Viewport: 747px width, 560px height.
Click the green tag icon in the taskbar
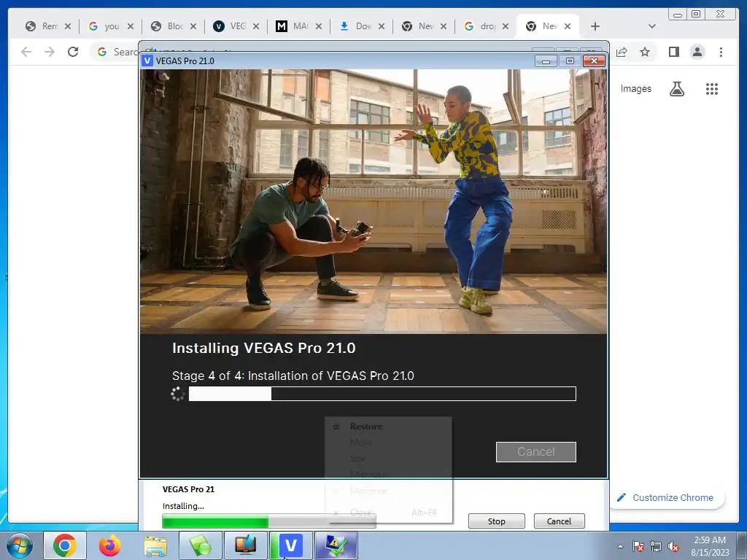pos(201,545)
